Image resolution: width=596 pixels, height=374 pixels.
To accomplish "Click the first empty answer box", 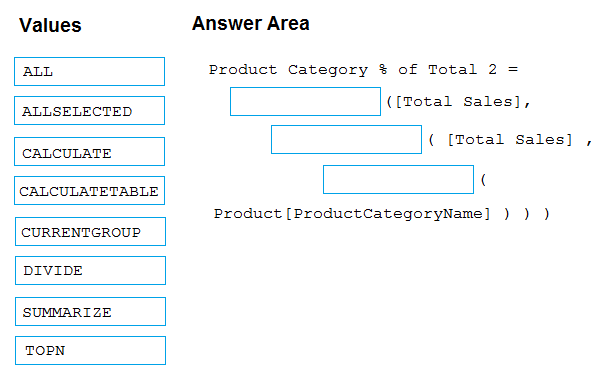I will [x=305, y=101].
